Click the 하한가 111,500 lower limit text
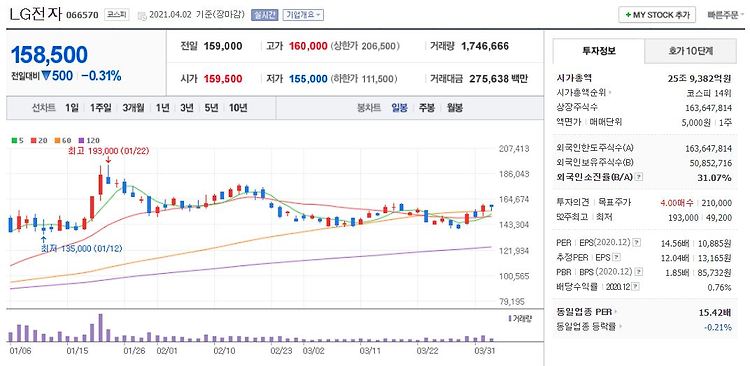The image size is (750, 366). [364, 79]
